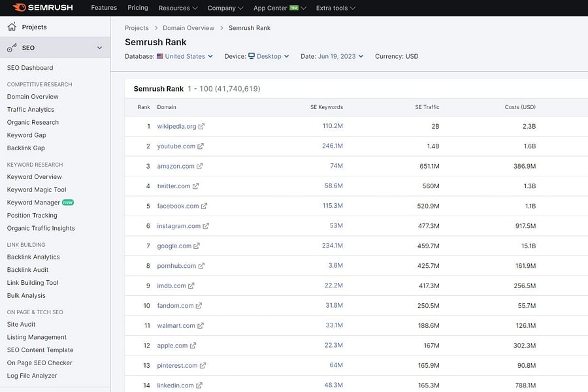Select the Projects home icon in sidebar

[x=11, y=27]
